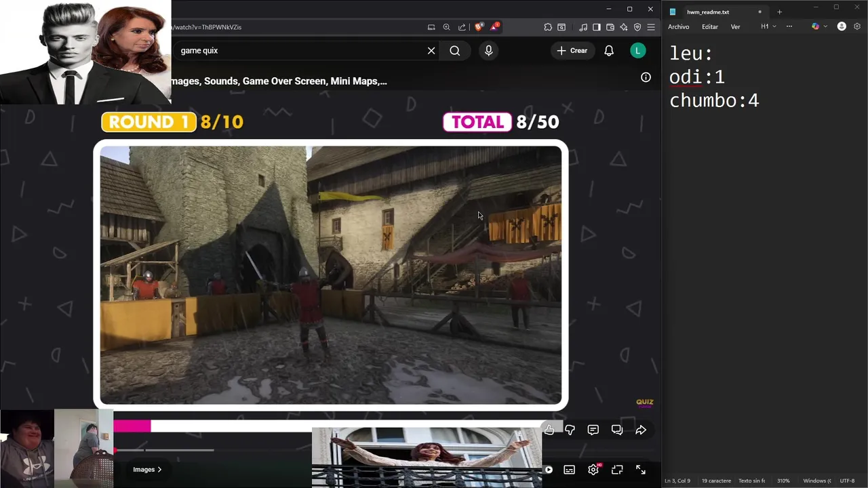The width and height of the screenshot is (868, 488).
Task: Open Brave Rewards triangle icon
Action: (495, 27)
